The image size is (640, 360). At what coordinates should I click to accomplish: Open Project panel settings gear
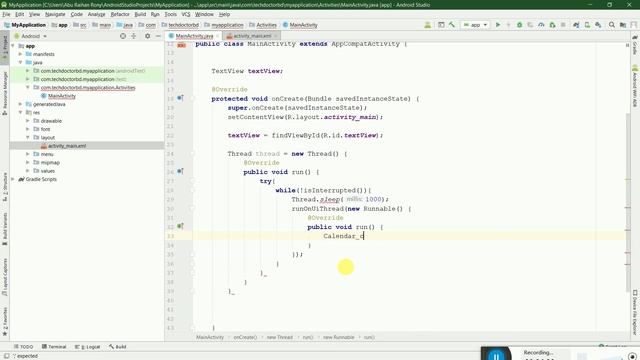(x=147, y=36)
